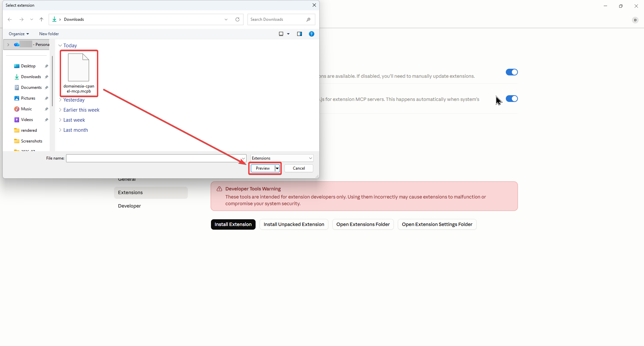Unpin Desktop using its pin icon
Screen dimensions: 644x346
[46, 66]
